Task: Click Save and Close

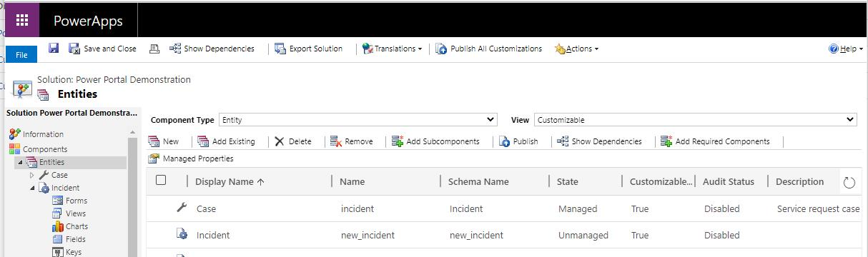Action: coord(102,49)
